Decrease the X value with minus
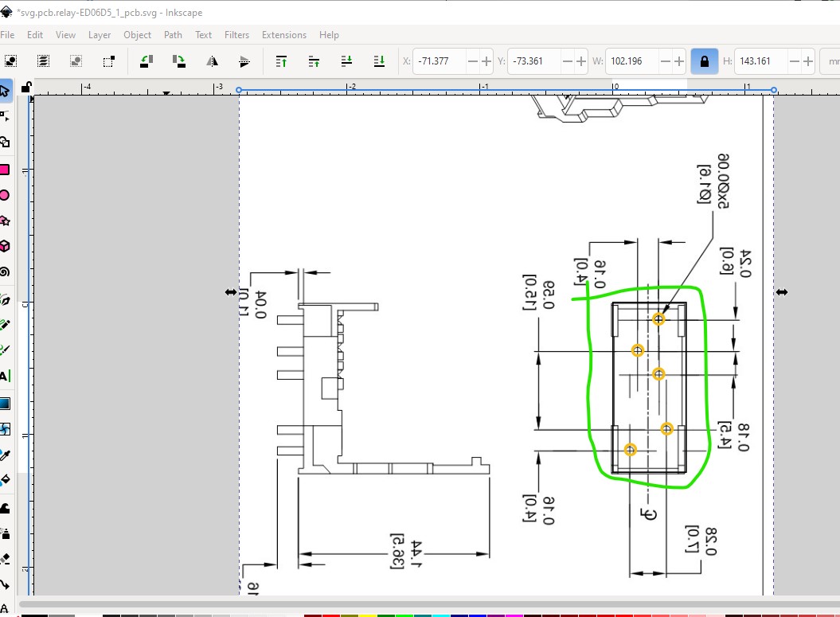 (473, 61)
